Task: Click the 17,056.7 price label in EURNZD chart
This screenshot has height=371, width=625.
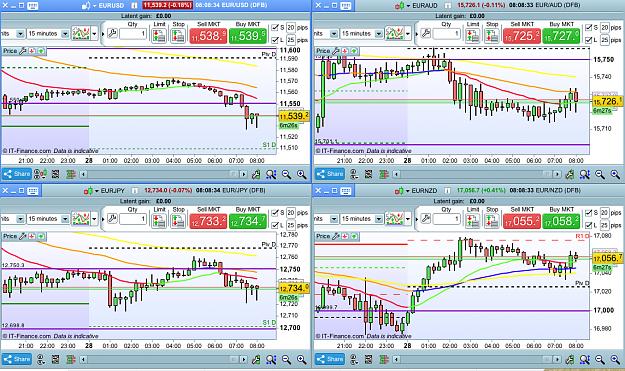Action: coord(607,258)
